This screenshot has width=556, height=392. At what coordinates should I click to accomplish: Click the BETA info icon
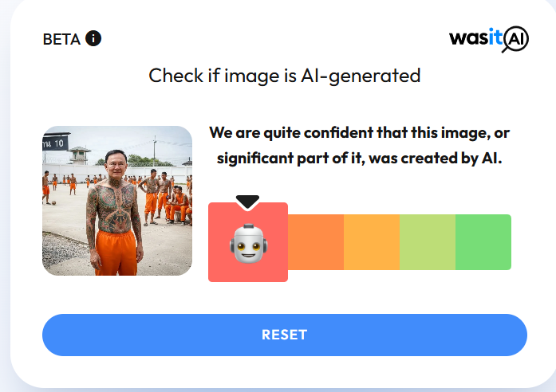(93, 38)
